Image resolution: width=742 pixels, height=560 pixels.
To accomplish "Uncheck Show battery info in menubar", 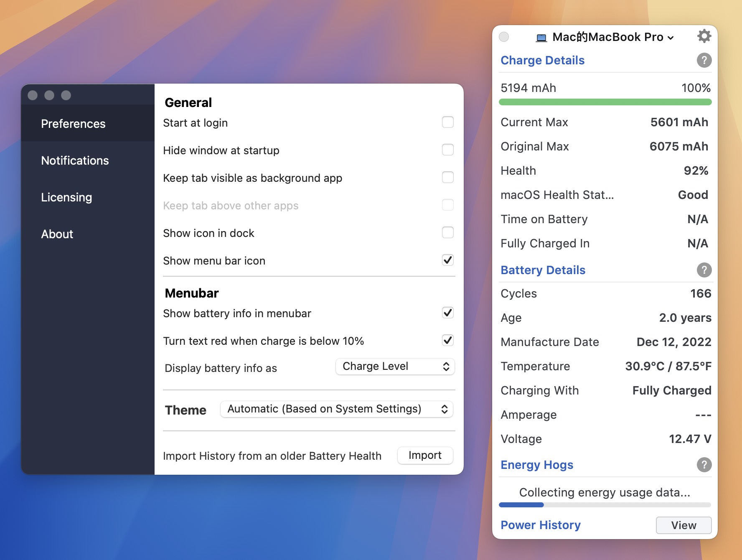I will click(x=447, y=313).
